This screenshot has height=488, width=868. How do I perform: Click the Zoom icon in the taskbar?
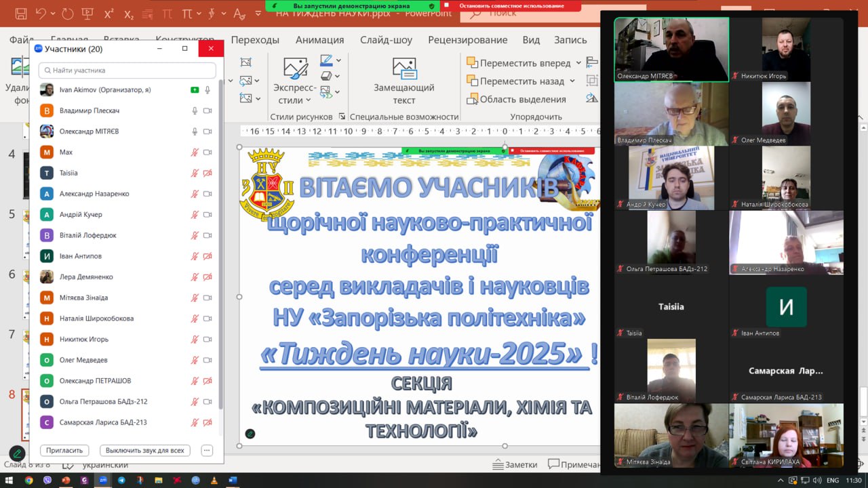(103, 480)
